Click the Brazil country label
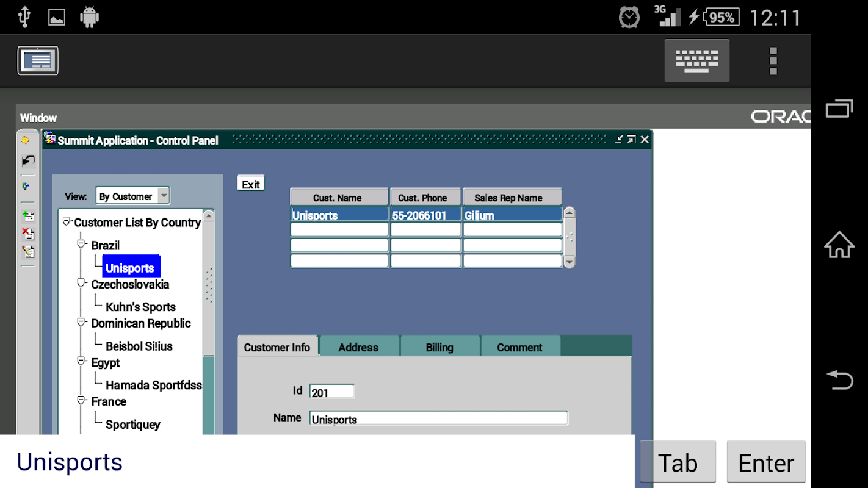The image size is (868, 488). pos(106,245)
